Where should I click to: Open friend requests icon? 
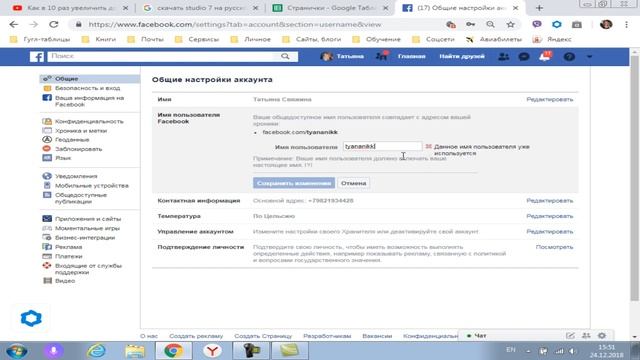(504, 57)
